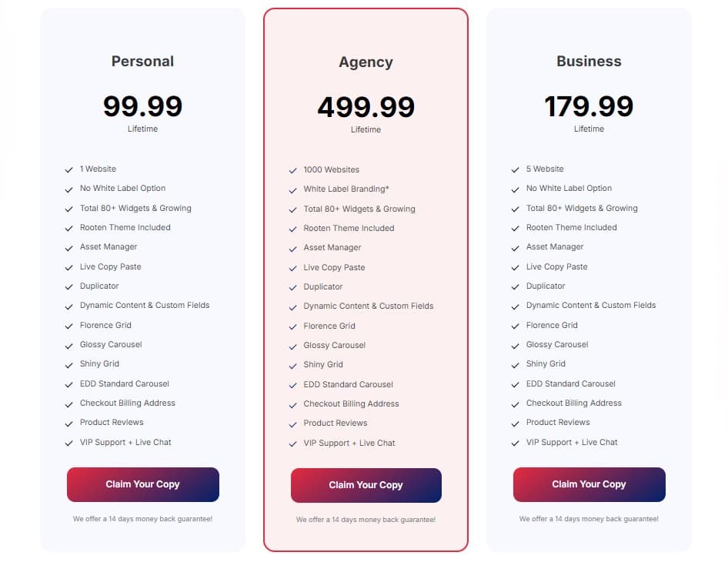Select the checkmark next to Glossy Carousel in Personal

68,345
